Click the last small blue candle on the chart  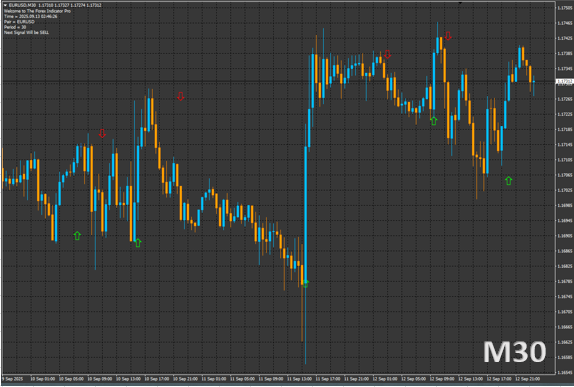(x=534, y=82)
